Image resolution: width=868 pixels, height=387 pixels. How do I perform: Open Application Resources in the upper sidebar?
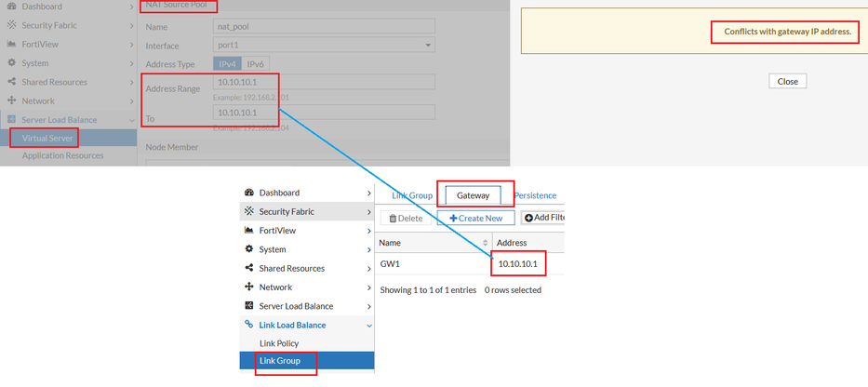pos(62,155)
